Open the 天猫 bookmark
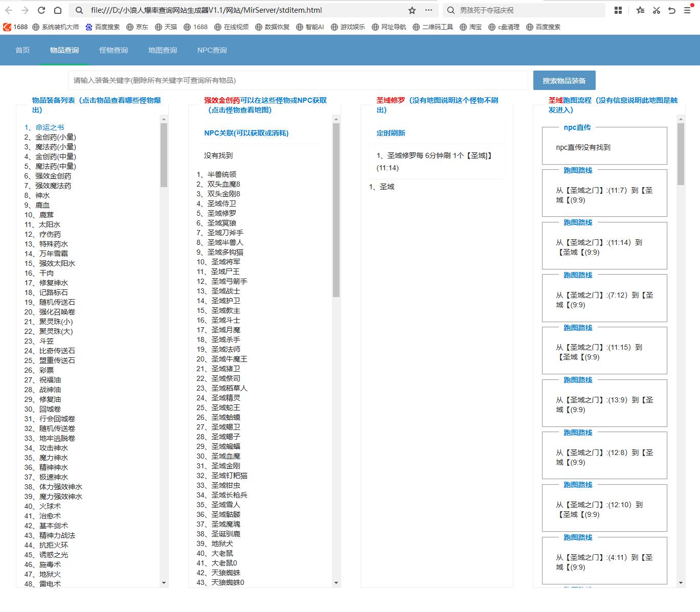Viewport: 700px width, 612px height. point(166,27)
